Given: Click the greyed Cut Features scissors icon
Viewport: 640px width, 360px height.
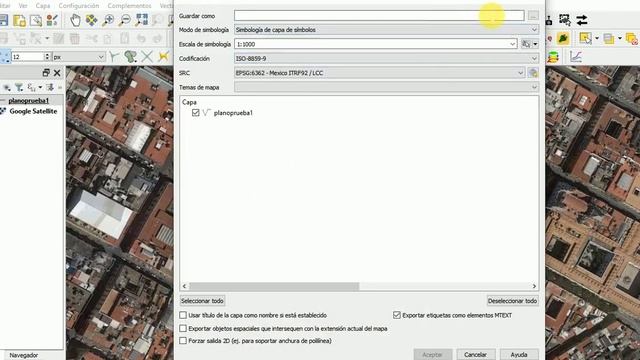Looking at the screenshot, I should point(91,39).
